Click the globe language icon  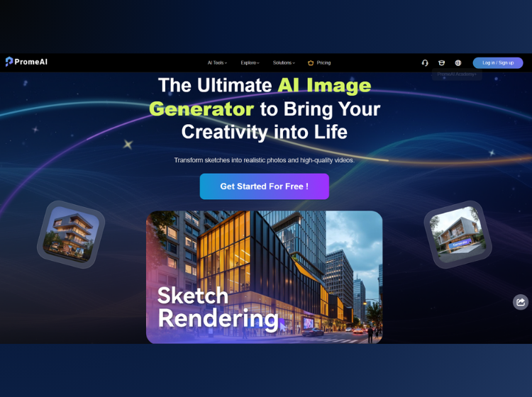click(458, 62)
